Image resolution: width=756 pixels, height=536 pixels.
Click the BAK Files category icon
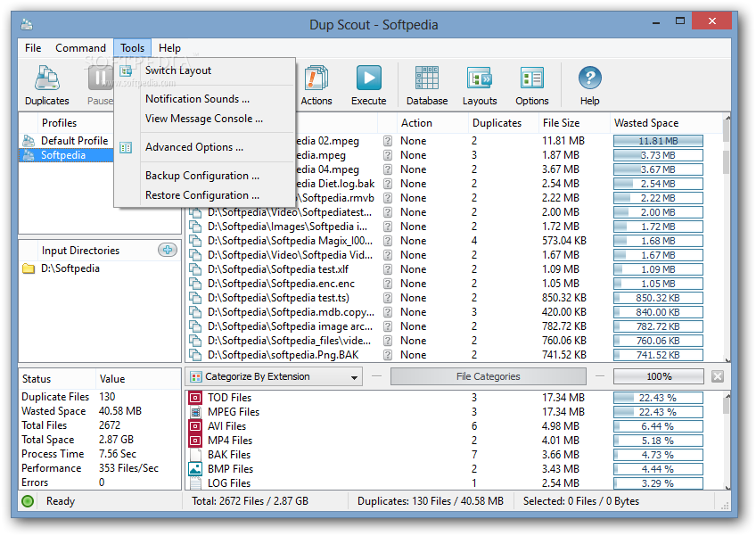tap(195, 455)
